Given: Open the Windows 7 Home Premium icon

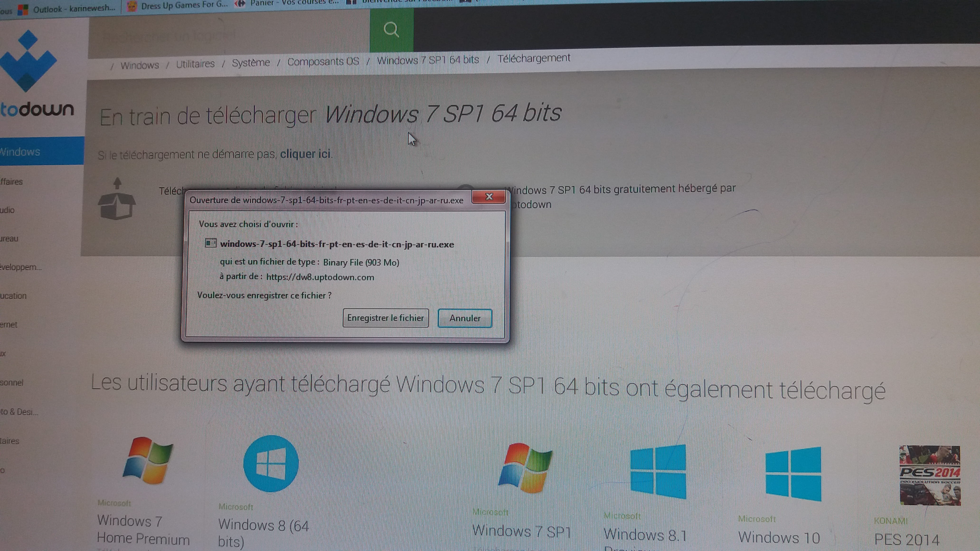Looking at the screenshot, I should (148, 461).
